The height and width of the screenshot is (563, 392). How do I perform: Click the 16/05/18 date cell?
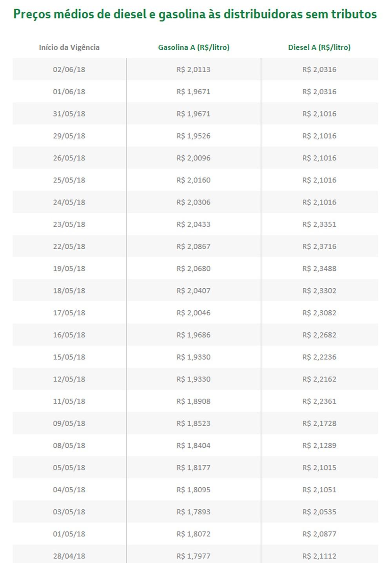click(x=69, y=335)
